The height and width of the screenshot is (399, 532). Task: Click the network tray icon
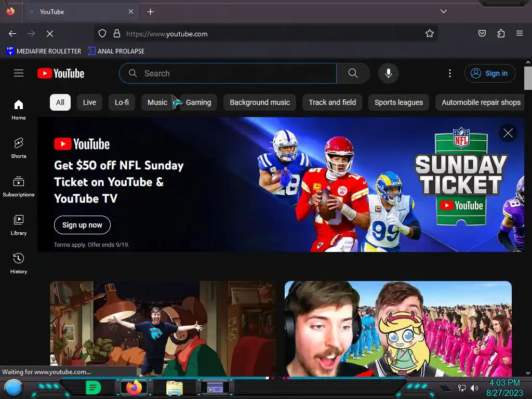(462, 388)
